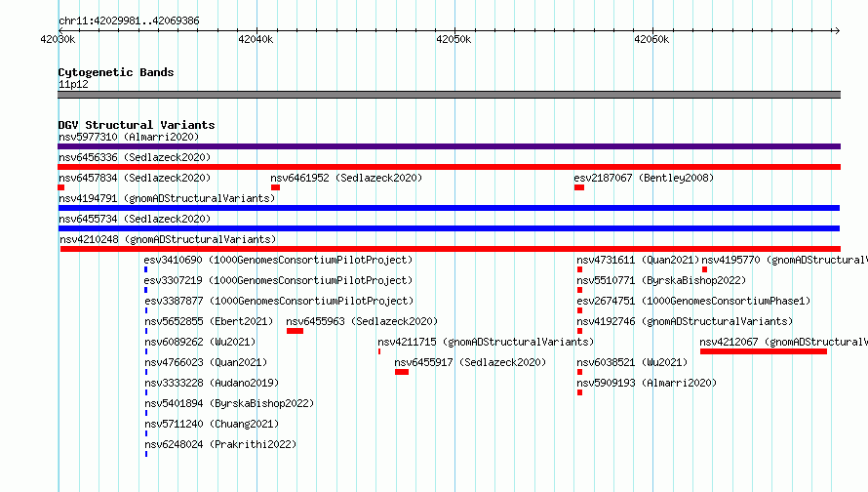This screenshot has width=868, height=492.
Task: Open nsv6456336 (Sedlazeck2020) variant label
Action: (135, 157)
